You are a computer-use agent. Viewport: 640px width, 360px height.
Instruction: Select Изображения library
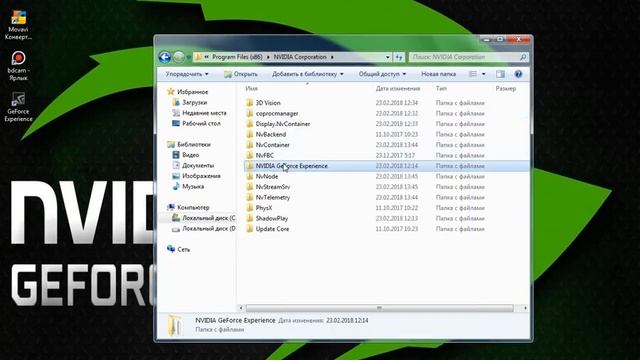coord(201,176)
